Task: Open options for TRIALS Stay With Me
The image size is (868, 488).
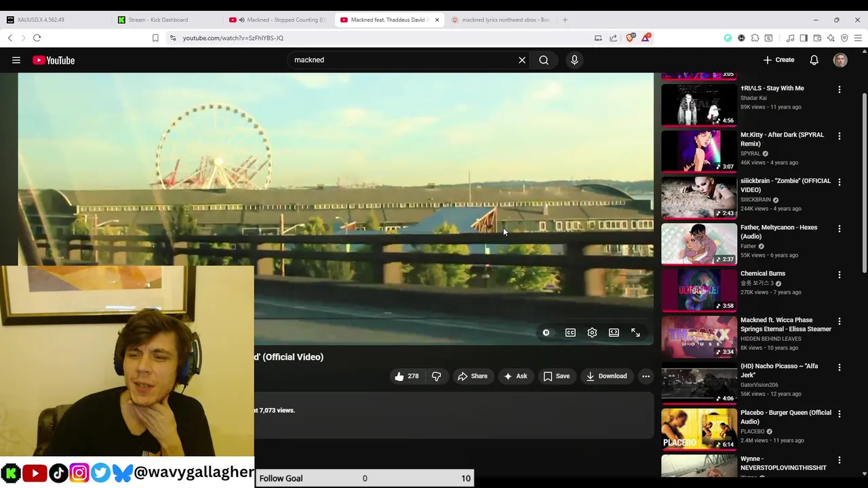Action: tap(840, 89)
